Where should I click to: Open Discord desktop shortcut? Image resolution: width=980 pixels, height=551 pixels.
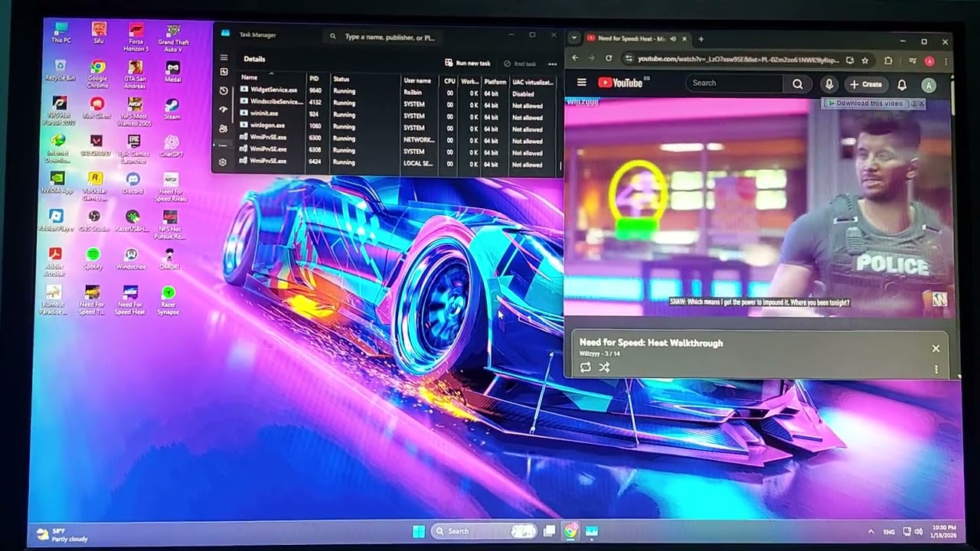133,183
